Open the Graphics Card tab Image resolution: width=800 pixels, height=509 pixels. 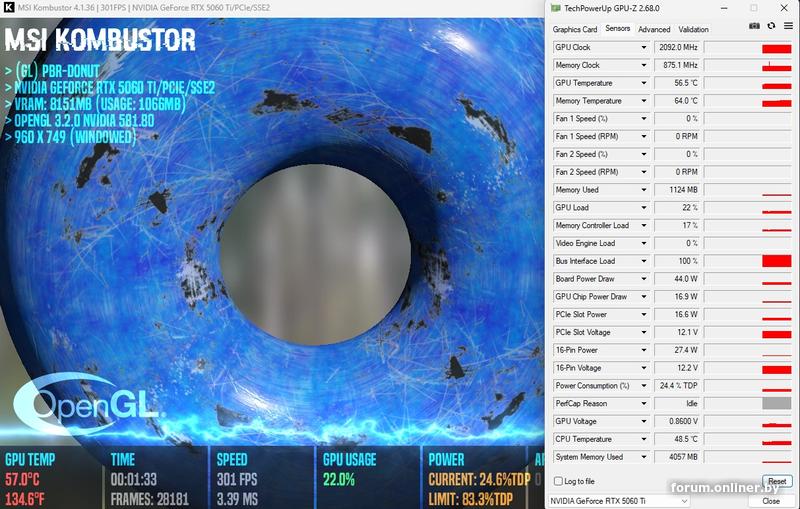pyautogui.click(x=574, y=29)
